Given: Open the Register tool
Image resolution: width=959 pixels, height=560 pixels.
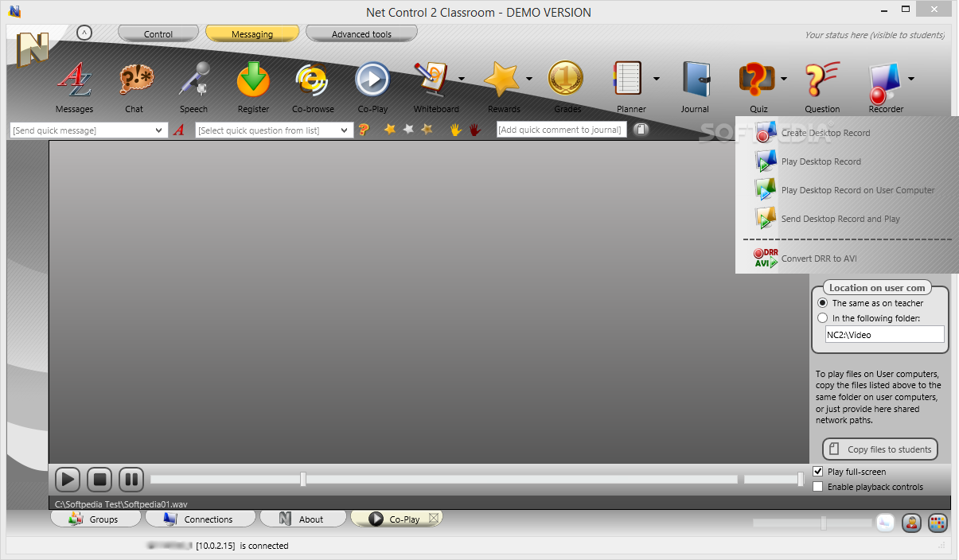Looking at the screenshot, I should [x=253, y=86].
